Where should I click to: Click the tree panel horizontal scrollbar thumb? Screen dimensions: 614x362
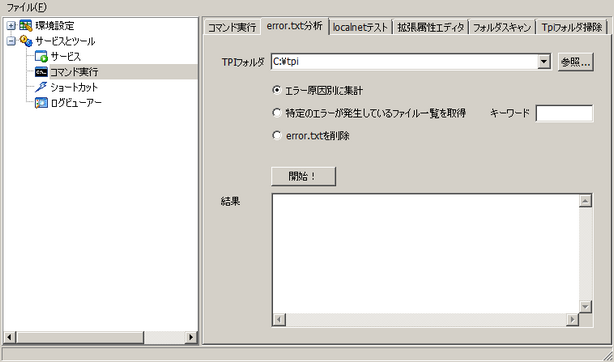[80, 337]
